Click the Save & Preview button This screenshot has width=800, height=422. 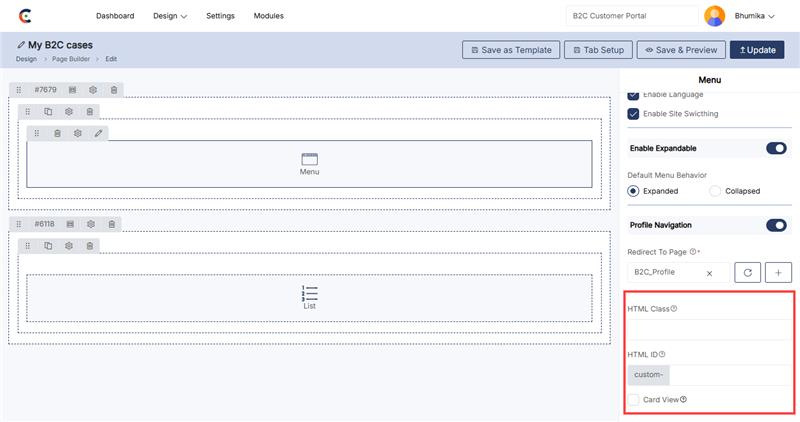[x=680, y=50]
